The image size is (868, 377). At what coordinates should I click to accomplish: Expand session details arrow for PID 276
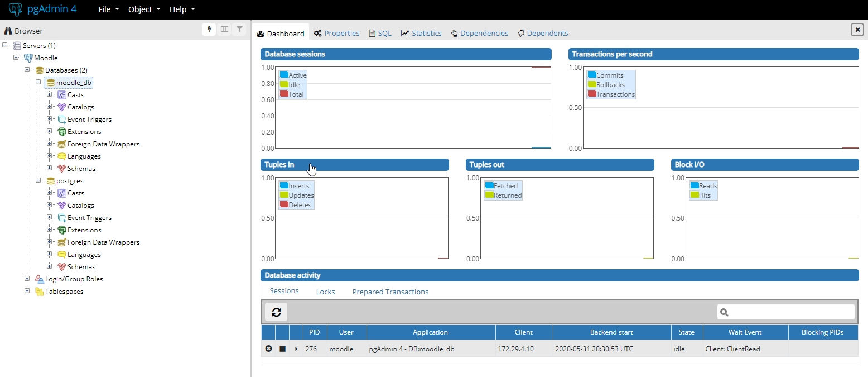pyautogui.click(x=296, y=349)
